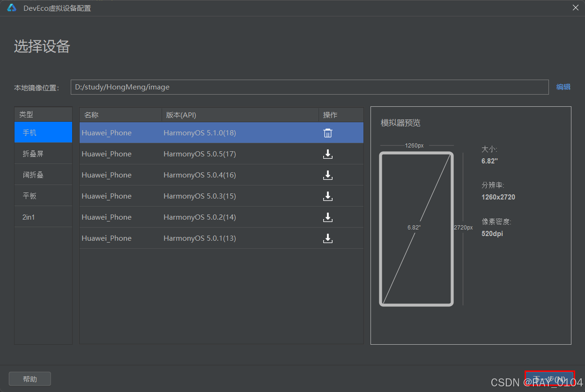Click the 6.82" size value under 大小
The width and height of the screenshot is (585, 392).
(x=489, y=161)
